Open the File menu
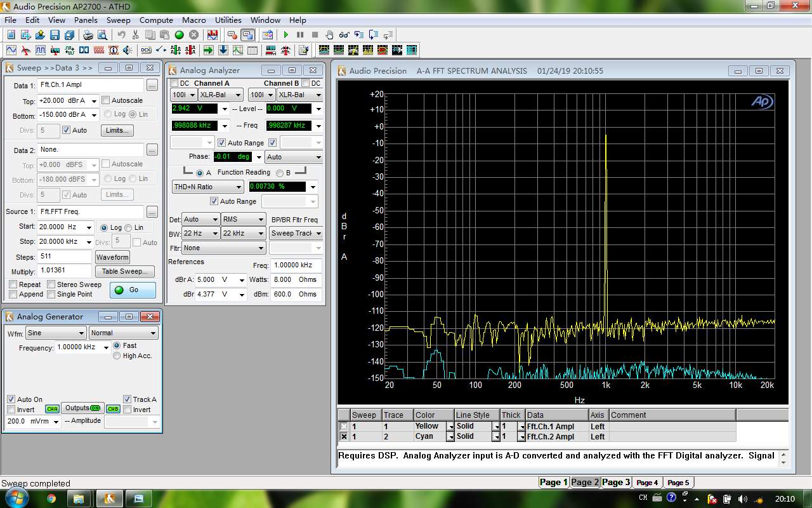The image size is (812, 508). pos(10,20)
